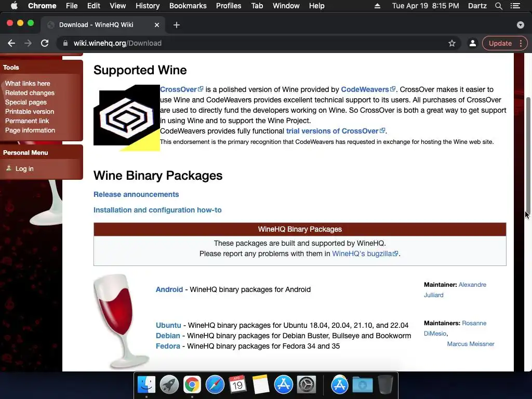Go back to the previous page
This screenshot has width=532, height=399.
click(11, 43)
